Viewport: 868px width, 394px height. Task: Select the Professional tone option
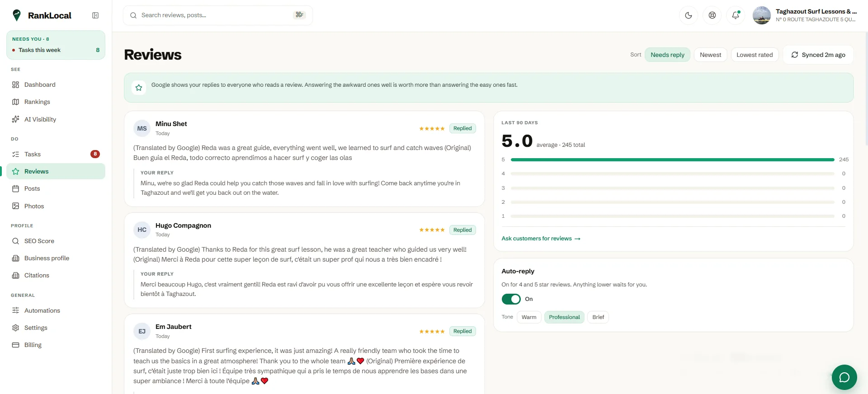(x=564, y=317)
